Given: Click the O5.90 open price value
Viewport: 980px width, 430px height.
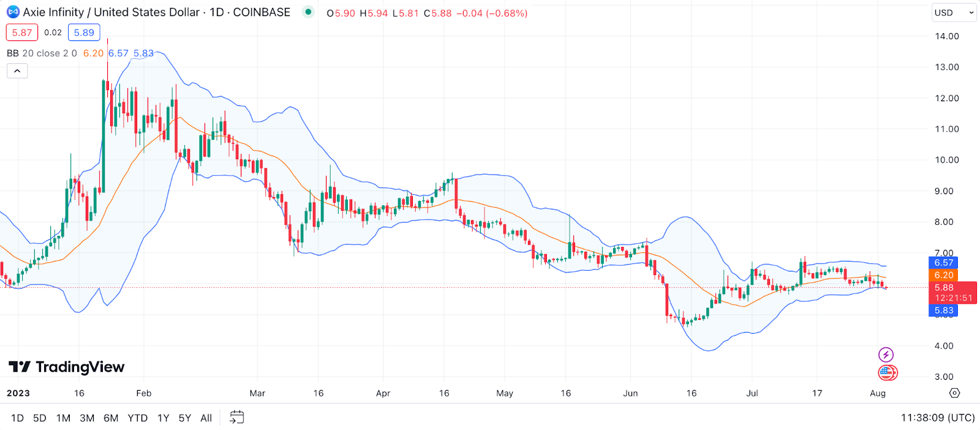Looking at the screenshot, I should (341, 13).
